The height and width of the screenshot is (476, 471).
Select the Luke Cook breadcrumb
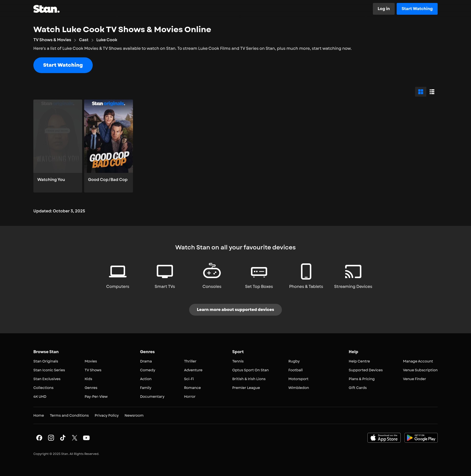106,40
